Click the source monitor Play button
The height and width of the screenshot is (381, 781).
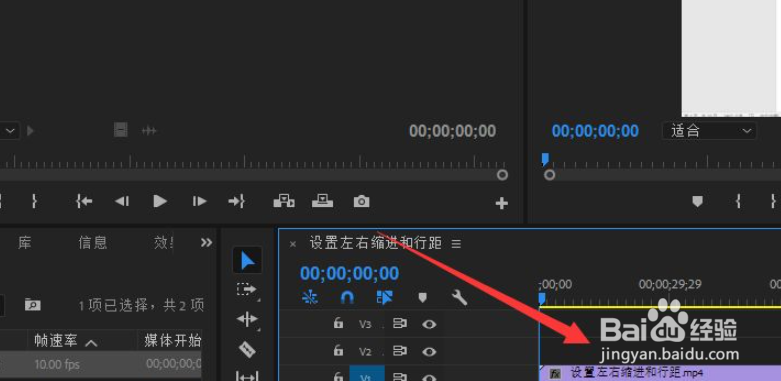[160, 201]
